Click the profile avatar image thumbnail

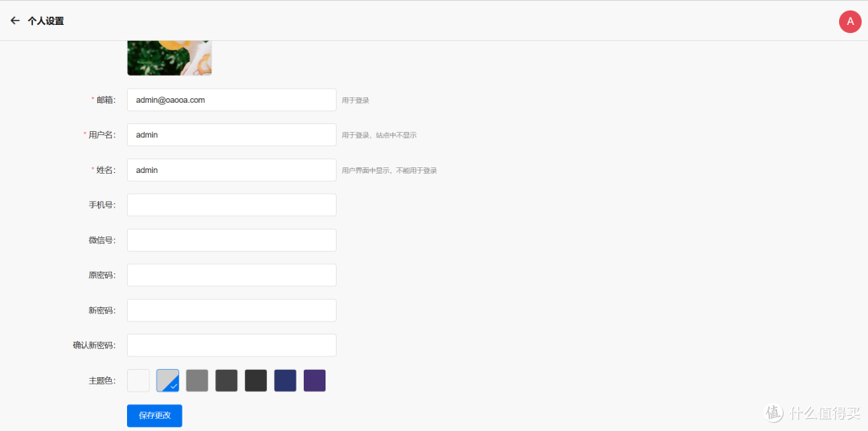(x=169, y=58)
